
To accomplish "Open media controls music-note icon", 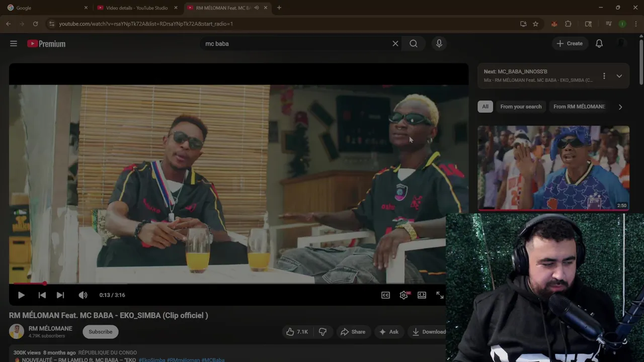I will coord(608,24).
